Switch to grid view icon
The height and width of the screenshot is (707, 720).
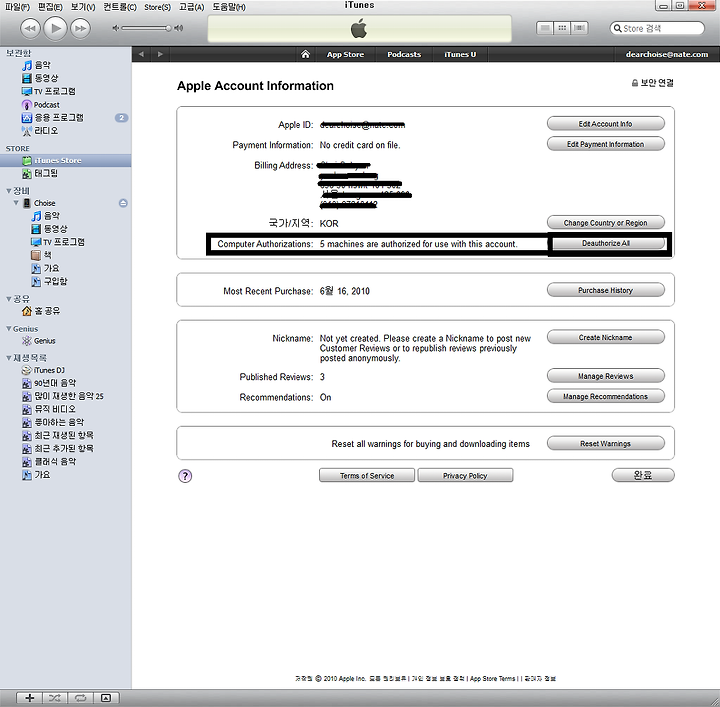[562, 28]
